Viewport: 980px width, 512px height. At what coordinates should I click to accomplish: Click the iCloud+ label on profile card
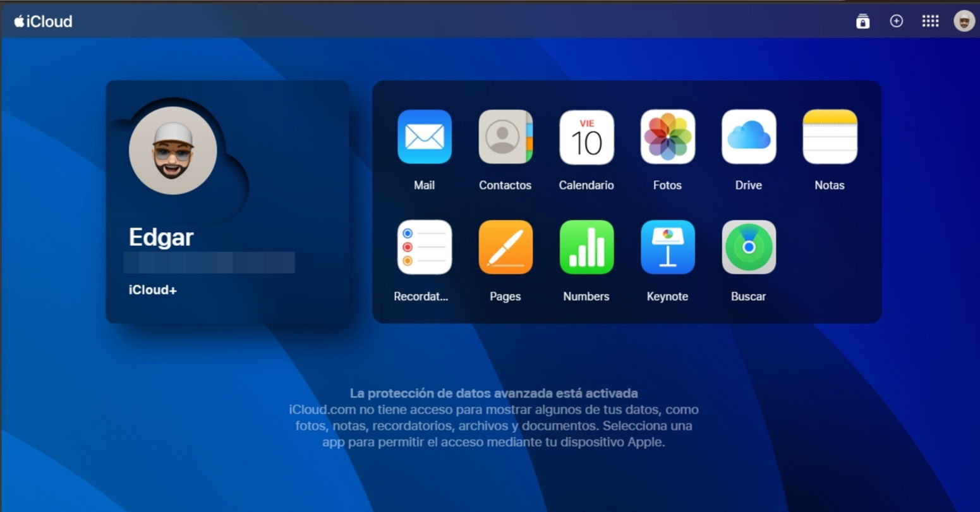point(153,290)
